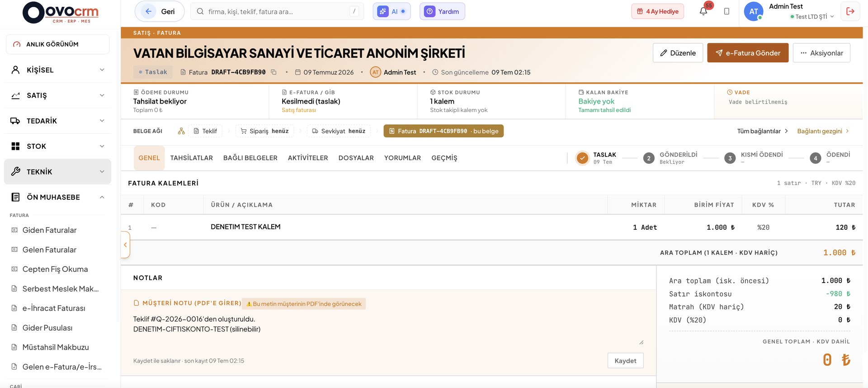Viewport: 868px width, 388px height.
Task: Expand the TEDARİK menu section
Action: coord(57,121)
